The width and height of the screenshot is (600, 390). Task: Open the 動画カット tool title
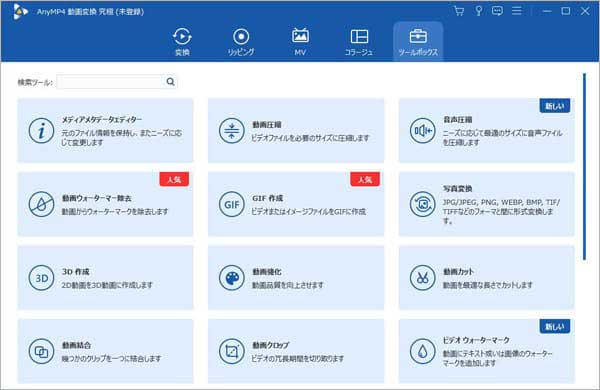pos(458,271)
